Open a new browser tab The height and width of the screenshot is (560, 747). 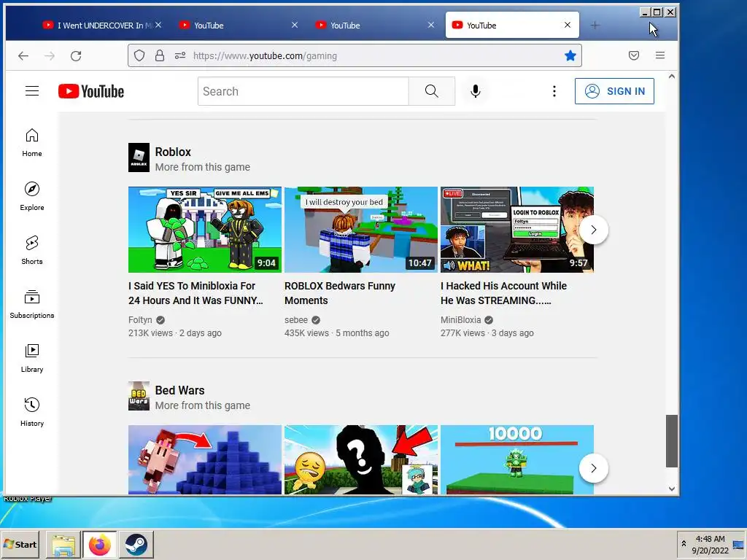coord(595,26)
